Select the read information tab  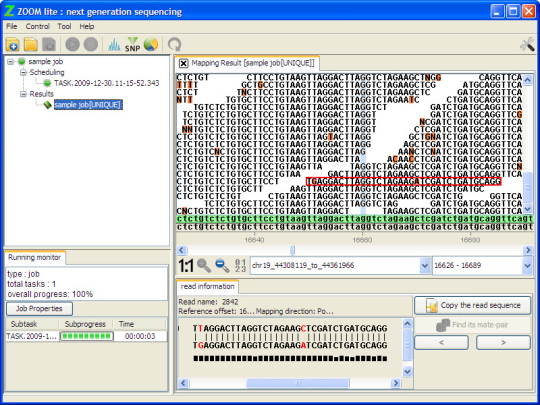pyautogui.click(x=207, y=286)
